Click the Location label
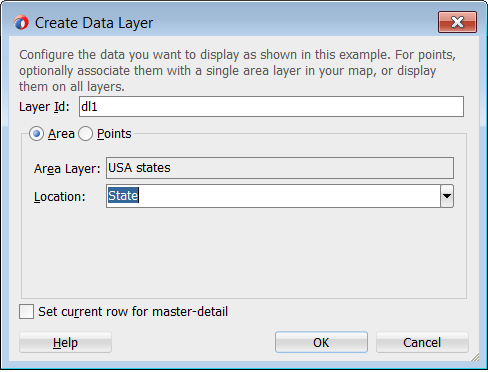Screen dimensions: 488x372 (x=60, y=197)
